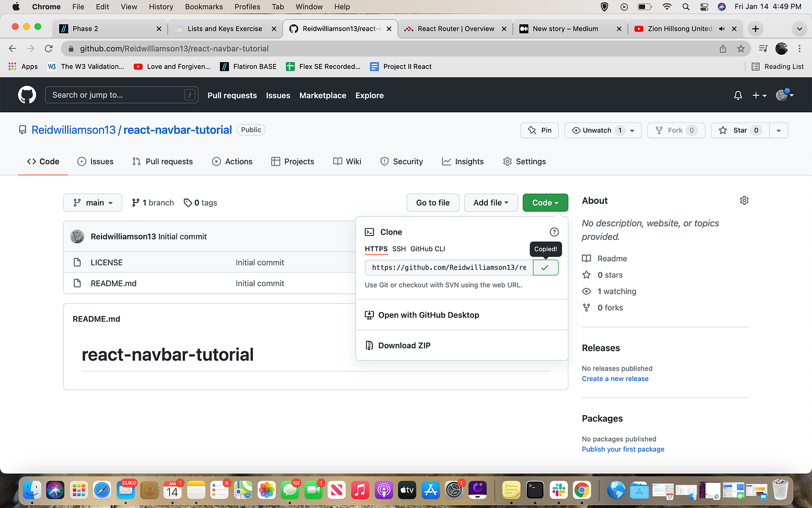Follow Publish your first package link
This screenshot has width=812, height=508.
[623, 449]
